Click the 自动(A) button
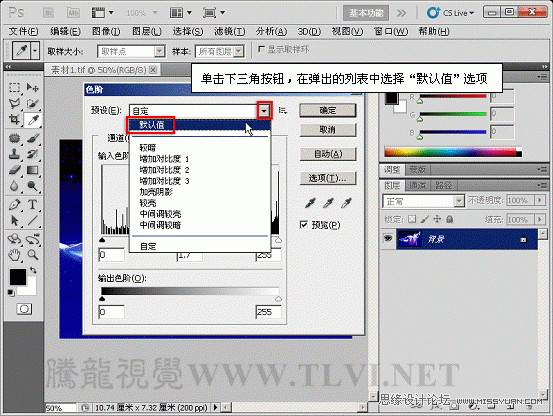 (x=328, y=154)
